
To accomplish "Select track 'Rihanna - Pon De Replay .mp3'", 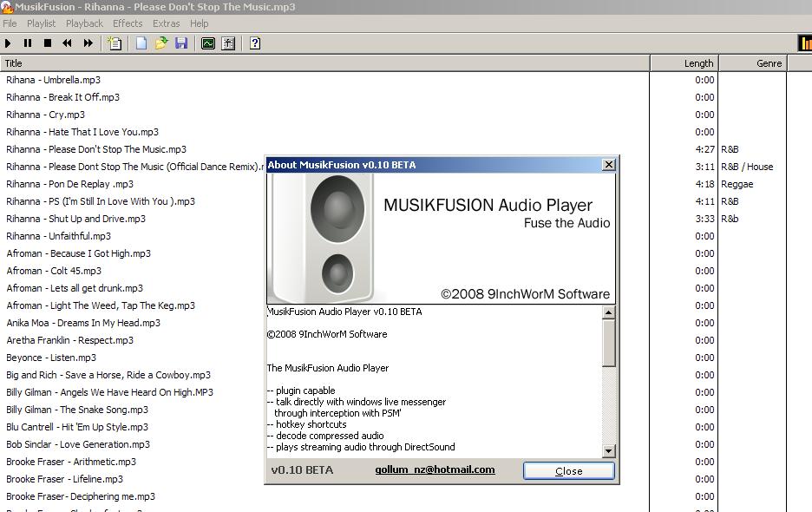I will point(70,184).
